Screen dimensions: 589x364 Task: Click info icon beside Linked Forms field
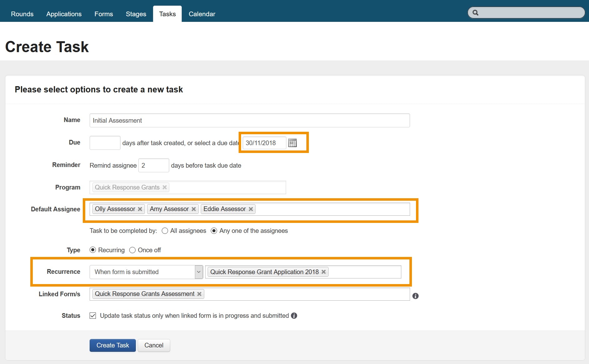click(x=415, y=296)
